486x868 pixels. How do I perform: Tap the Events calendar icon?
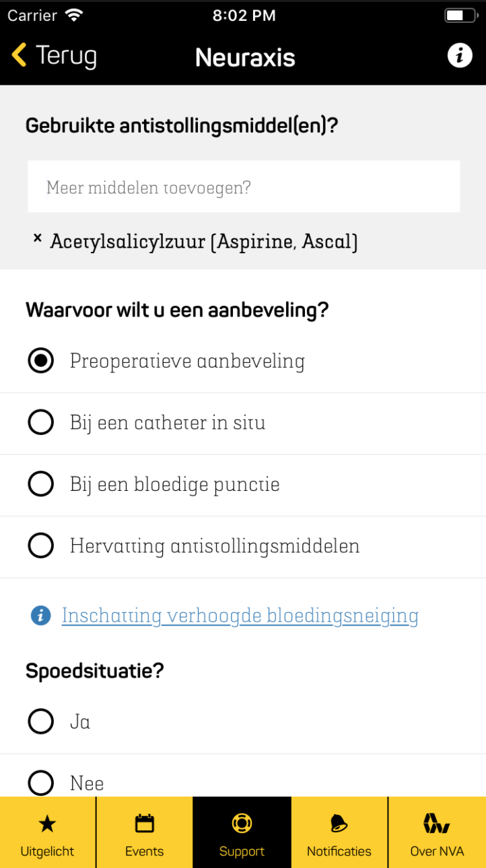(144, 823)
